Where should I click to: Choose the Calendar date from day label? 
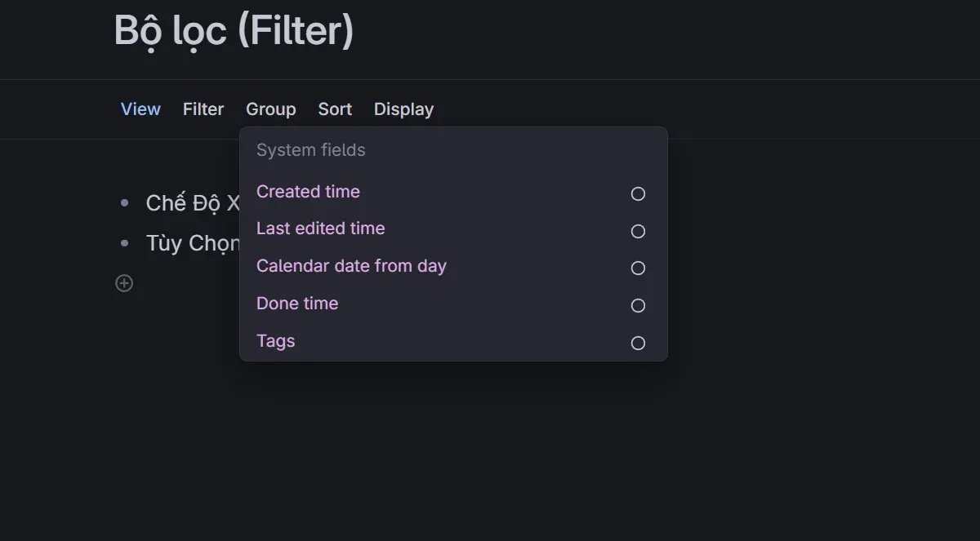351,266
